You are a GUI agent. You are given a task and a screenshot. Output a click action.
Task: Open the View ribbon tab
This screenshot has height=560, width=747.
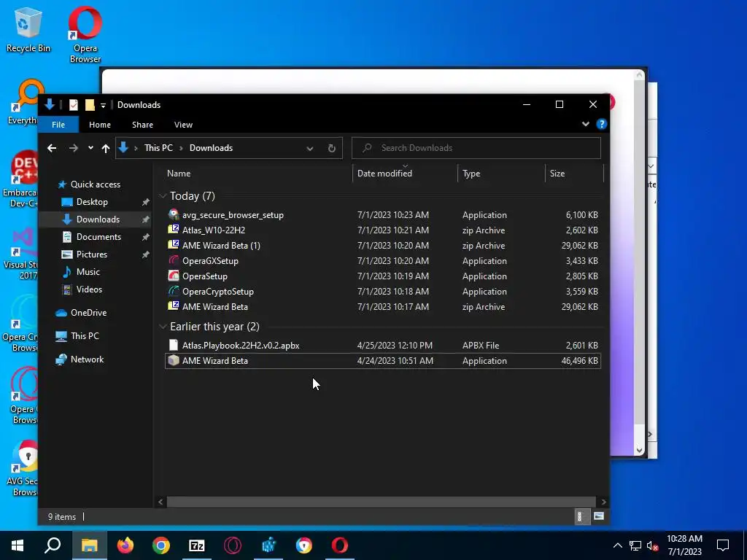pyautogui.click(x=183, y=125)
